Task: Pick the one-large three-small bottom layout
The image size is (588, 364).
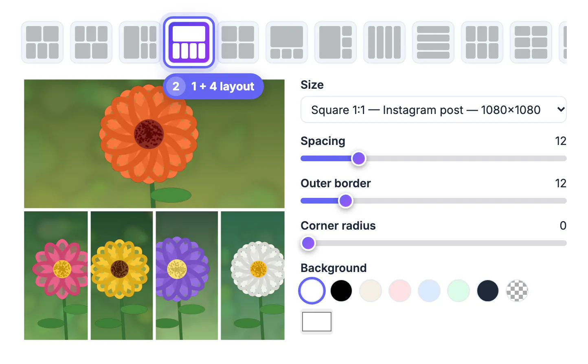Action: pos(287,42)
